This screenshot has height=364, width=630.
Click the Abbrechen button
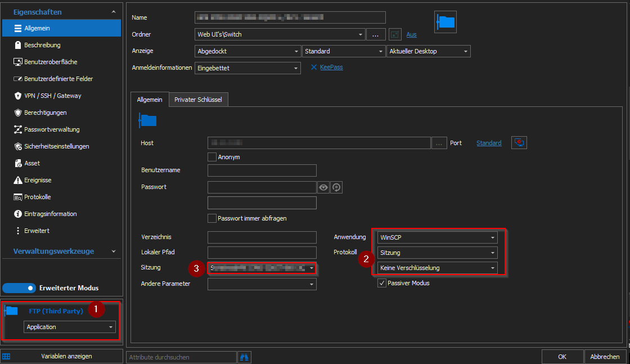pyautogui.click(x=605, y=357)
